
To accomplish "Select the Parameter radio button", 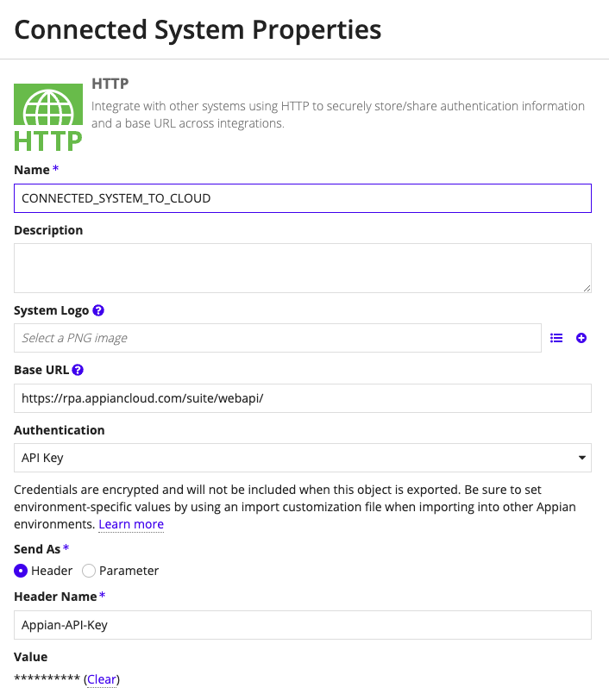I will point(89,570).
